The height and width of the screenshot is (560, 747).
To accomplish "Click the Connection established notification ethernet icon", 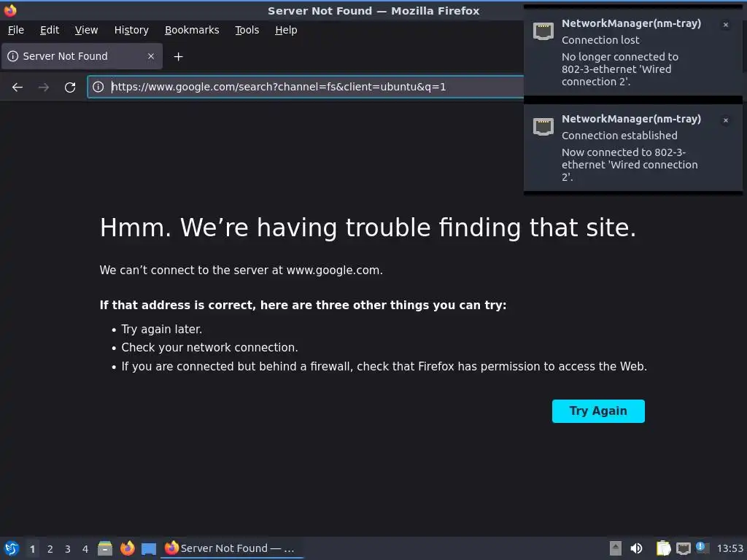I will point(543,127).
